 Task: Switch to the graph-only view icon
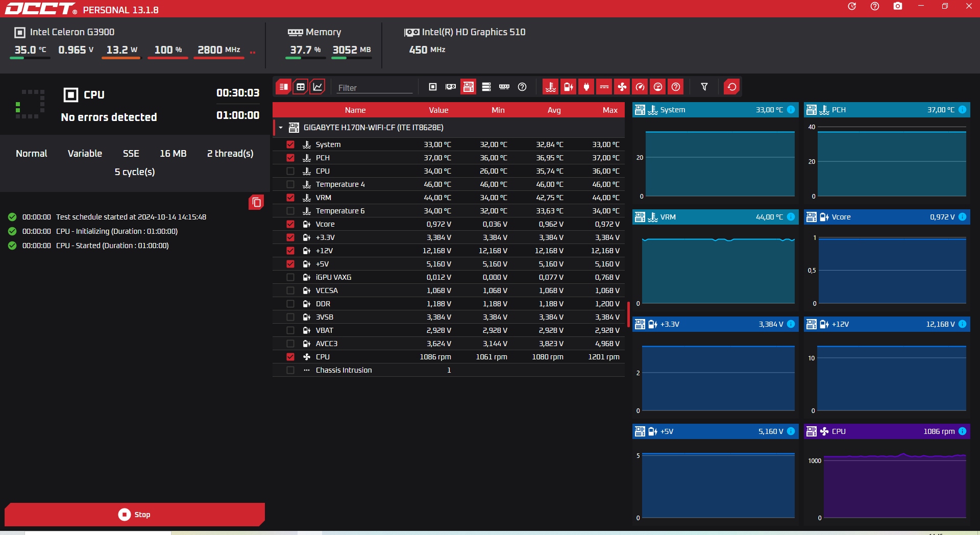(317, 87)
